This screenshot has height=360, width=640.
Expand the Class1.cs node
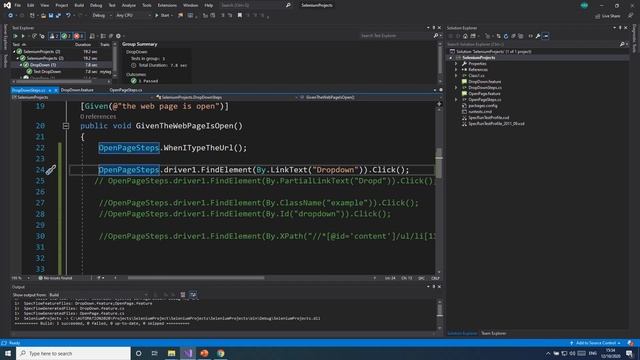coord(456,76)
